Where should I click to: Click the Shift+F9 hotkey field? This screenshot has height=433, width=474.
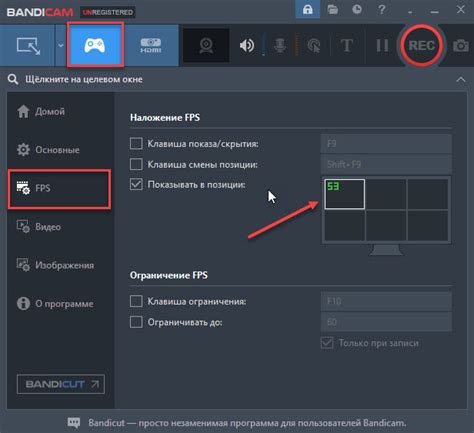click(386, 164)
